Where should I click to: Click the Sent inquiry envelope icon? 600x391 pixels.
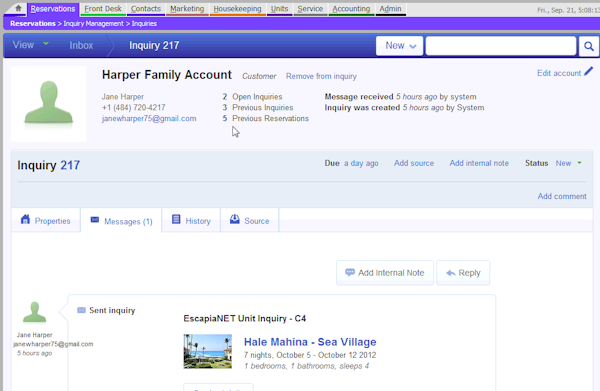tap(81, 310)
